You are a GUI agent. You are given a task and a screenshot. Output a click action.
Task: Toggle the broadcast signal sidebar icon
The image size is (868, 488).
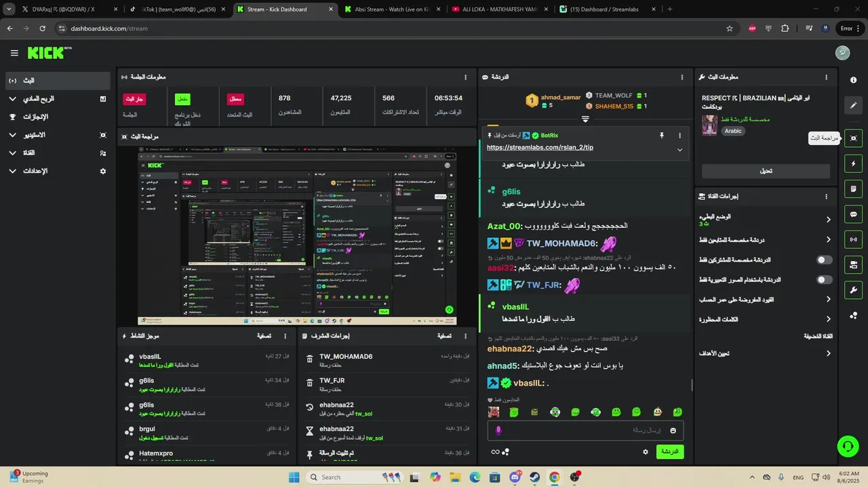tap(853, 239)
